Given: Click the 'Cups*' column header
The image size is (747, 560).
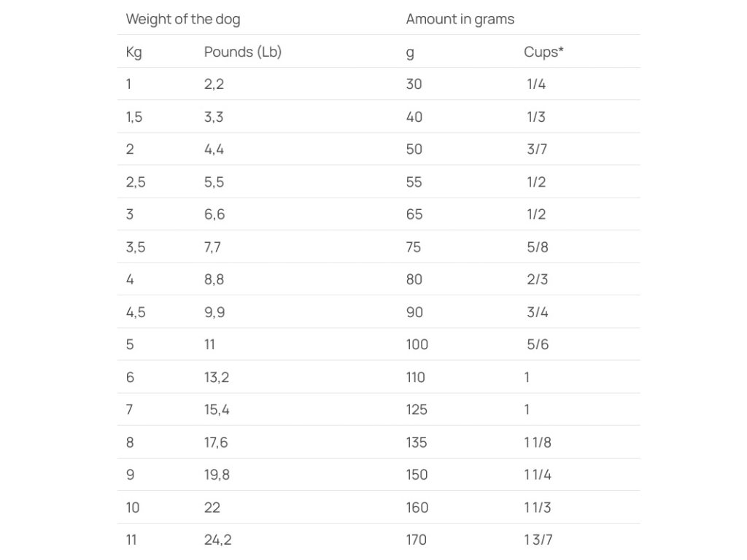Looking at the screenshot, I should click(543, 52).
